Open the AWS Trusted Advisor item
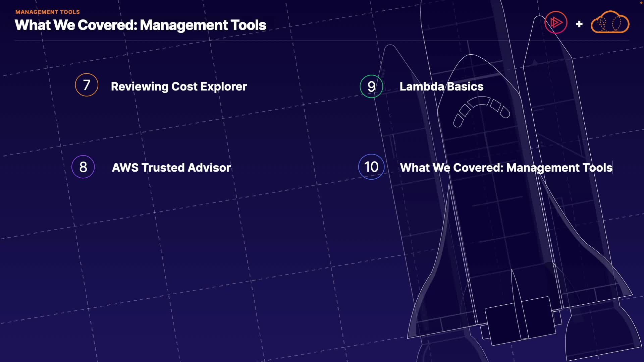 [171, 168]
